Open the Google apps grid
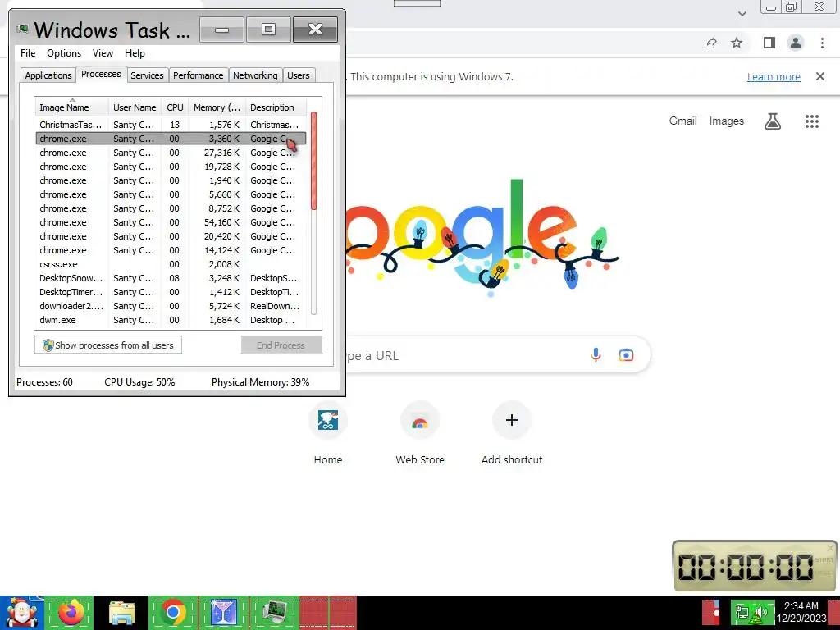This screenshot has height=630, width=840. point(812,121)
